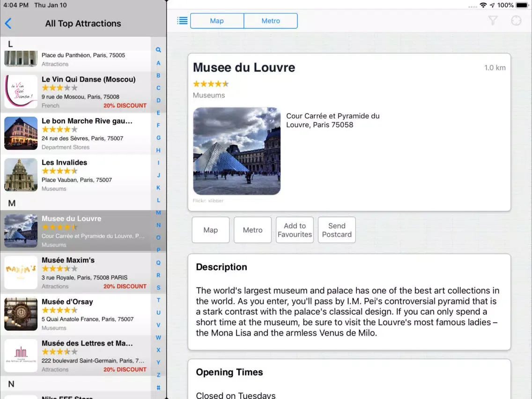Jump to letter U in index

(158, 312)
